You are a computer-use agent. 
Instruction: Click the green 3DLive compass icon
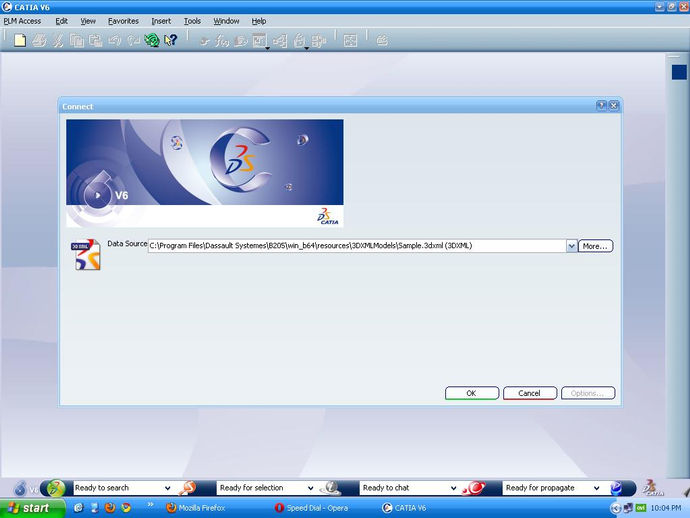pyautogui.click(x=56, y=488)
